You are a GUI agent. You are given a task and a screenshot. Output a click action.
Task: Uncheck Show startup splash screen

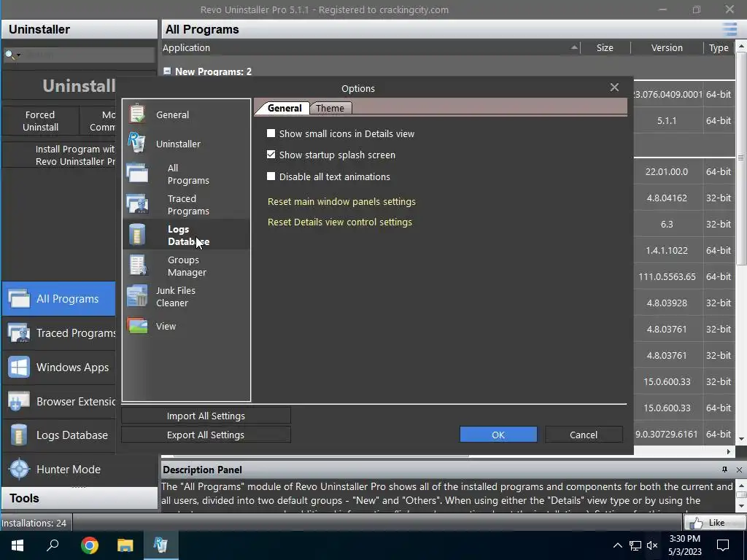pyautogui.click(x=271, y=155)
